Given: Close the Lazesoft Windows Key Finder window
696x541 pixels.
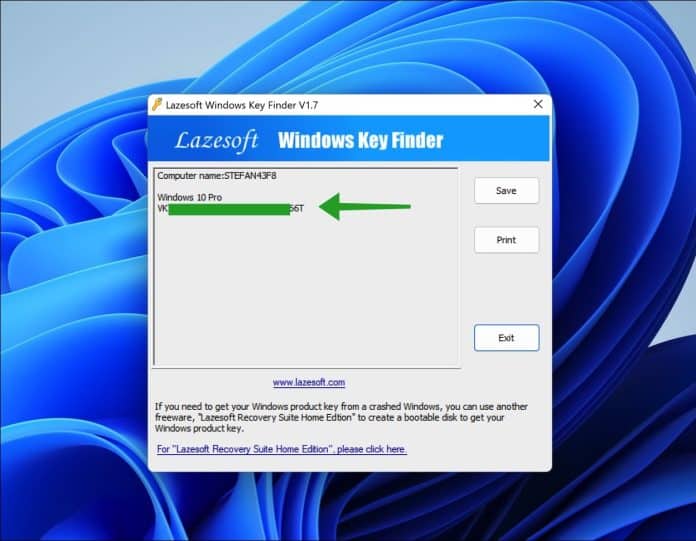Looking at the screenshot, I should (538, 104).
